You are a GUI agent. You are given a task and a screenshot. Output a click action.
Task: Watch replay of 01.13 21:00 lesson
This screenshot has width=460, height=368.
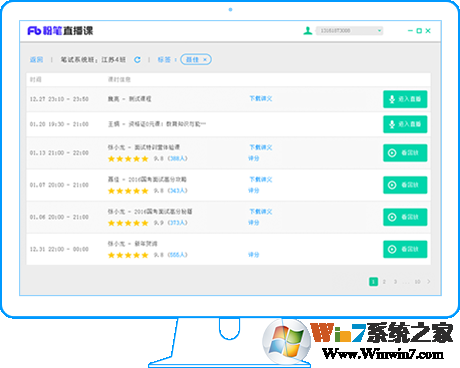(405, 153)
